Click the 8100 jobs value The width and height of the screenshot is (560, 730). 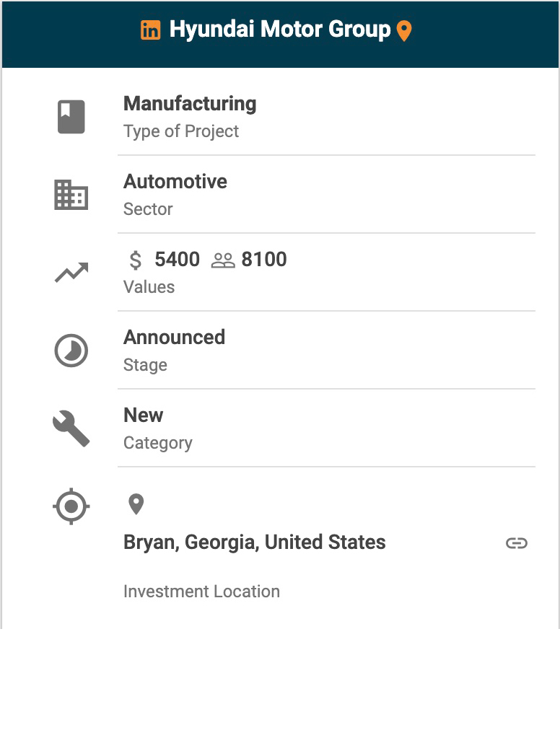point(264,260)
